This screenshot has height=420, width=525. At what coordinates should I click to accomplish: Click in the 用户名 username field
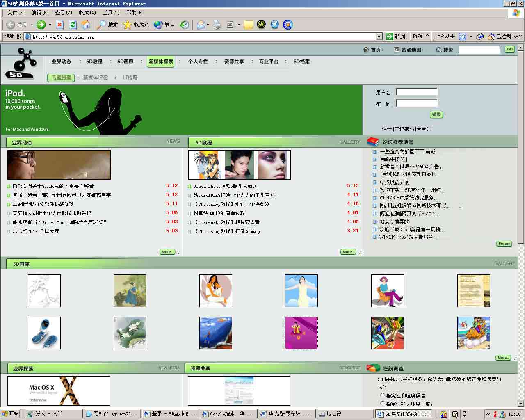pyautogui.click(x=416, y=92)
